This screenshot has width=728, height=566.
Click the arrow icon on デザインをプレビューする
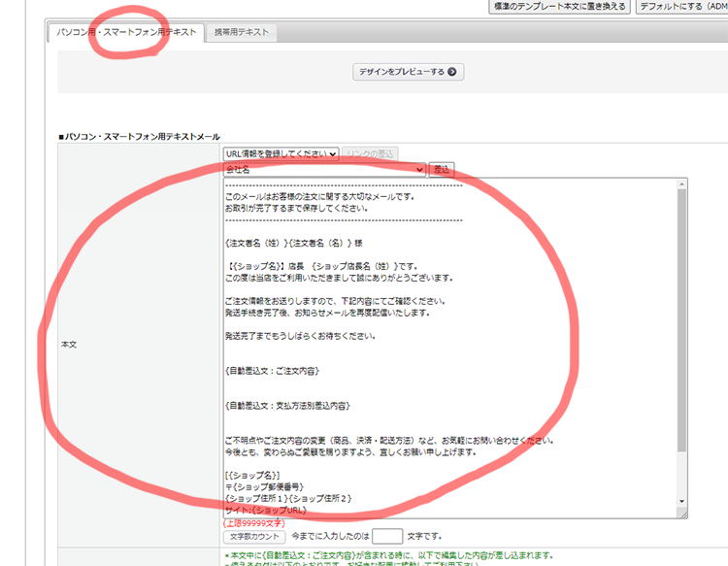click(x=451, y=72)
